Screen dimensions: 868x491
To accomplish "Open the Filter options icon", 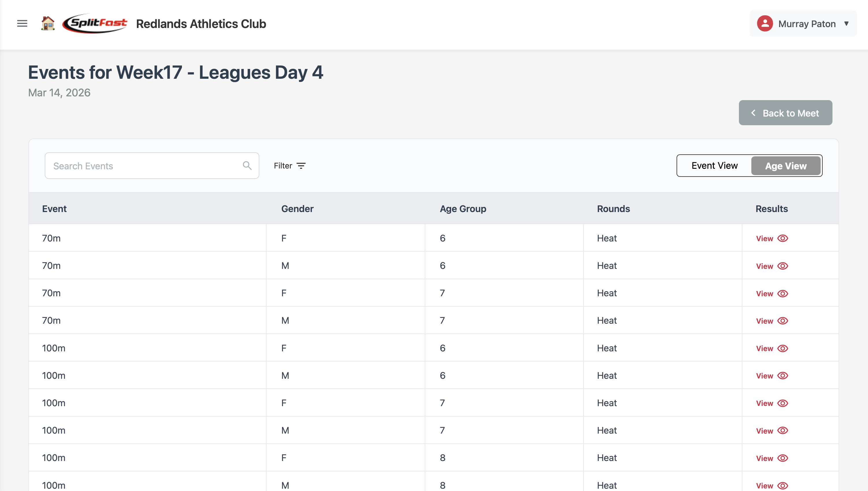I will coord(301,166).
